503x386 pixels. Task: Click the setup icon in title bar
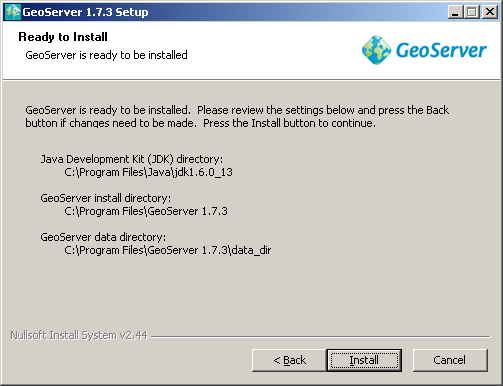13,12
